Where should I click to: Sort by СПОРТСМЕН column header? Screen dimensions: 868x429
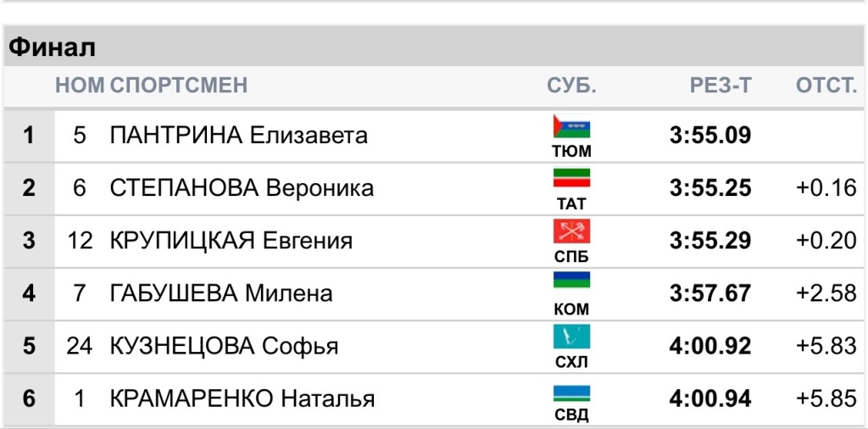tap(179, 86)
